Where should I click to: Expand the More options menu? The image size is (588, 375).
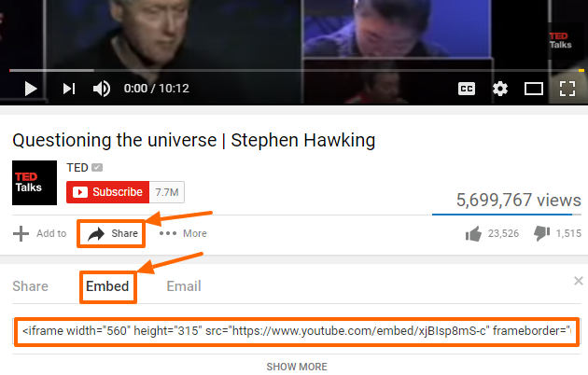pyautogui.click(x=183, y=233)
